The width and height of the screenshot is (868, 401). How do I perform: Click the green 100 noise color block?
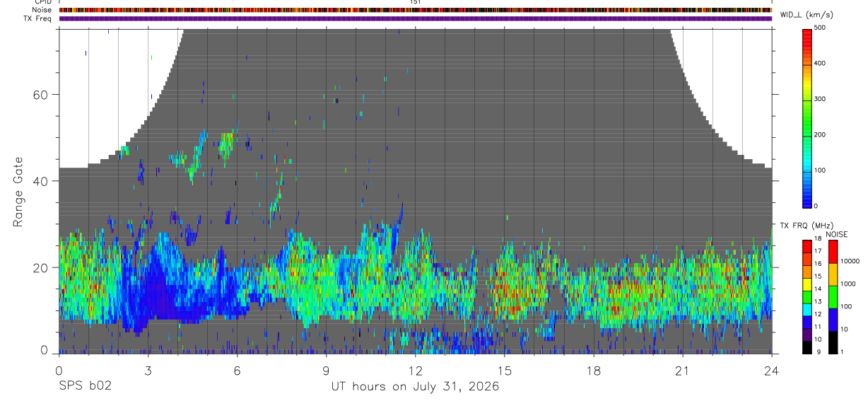point(834,296)
